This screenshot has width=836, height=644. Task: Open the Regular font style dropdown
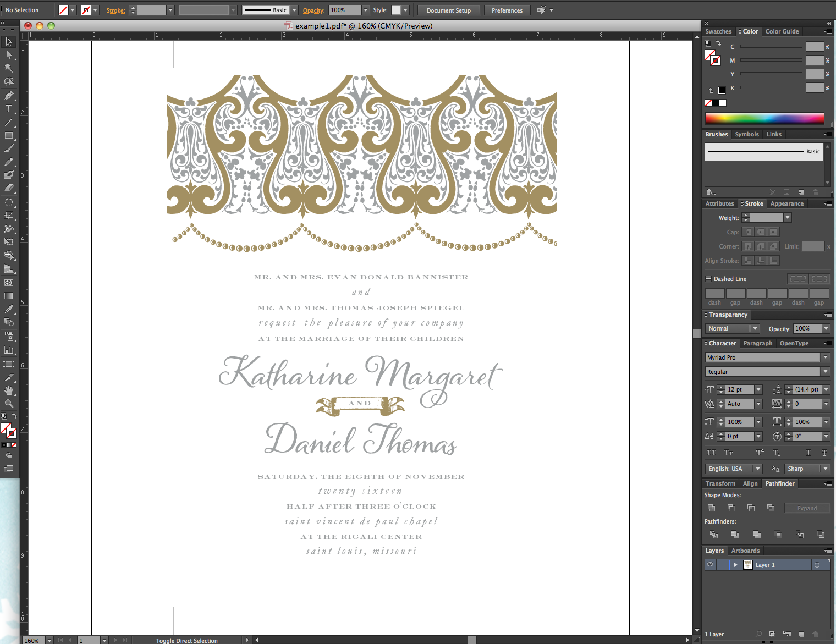click(826, 372)
